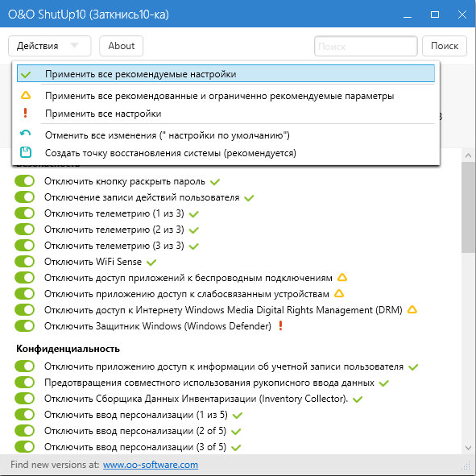
Task: Open www.oo-software.com link
Action: pos(151,465)
